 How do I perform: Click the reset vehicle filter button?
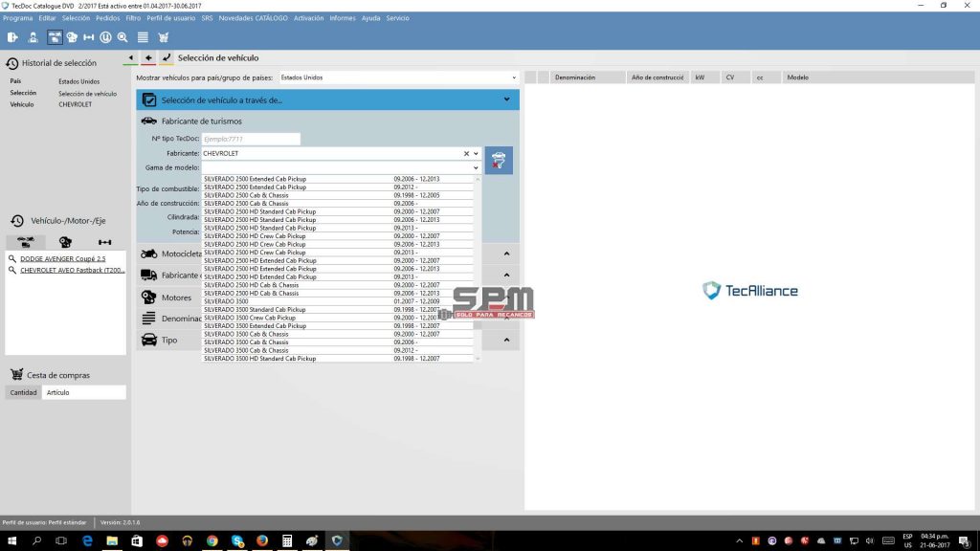[x=499, y=161]
